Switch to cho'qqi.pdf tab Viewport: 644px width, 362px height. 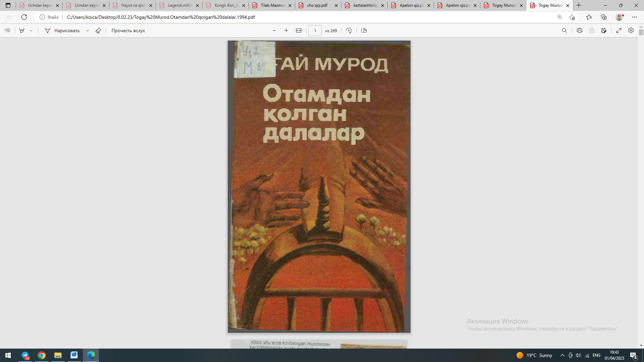[x=317, y=5]
